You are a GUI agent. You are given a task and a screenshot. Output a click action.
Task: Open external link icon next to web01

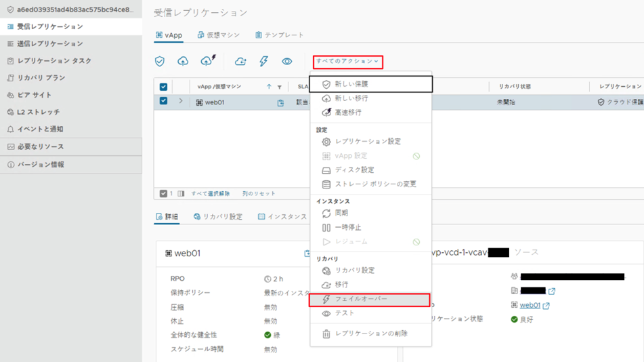[x=546, y=306]
